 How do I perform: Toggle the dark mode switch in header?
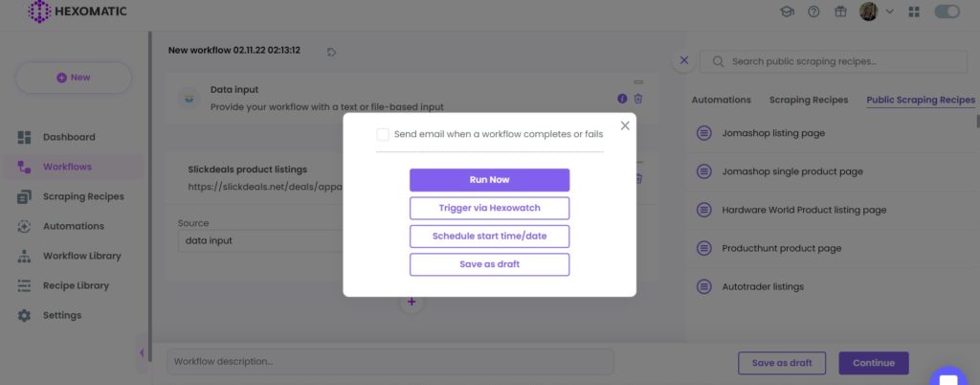(x=947, y=11)
